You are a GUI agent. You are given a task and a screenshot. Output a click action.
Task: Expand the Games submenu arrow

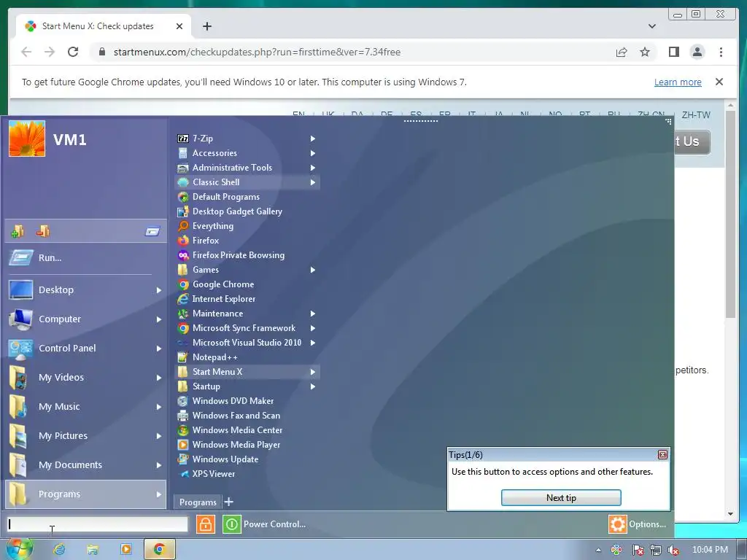pyautogui.click(x=313, y=270)
